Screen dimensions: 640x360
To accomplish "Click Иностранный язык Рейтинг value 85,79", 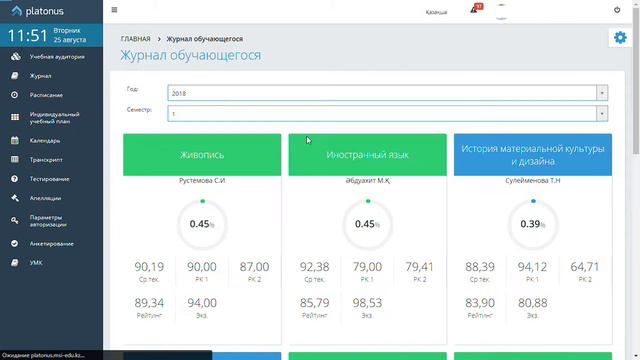I will (314, 303).
